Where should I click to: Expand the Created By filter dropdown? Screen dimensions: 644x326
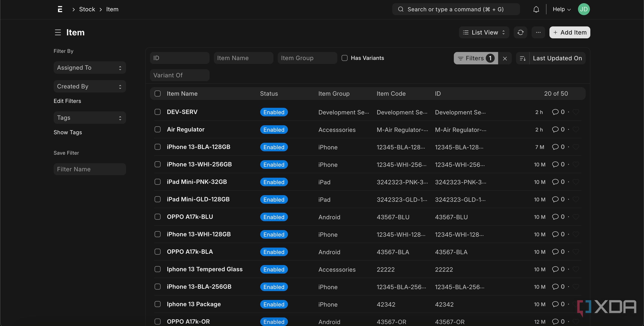(x=89, y=86)
